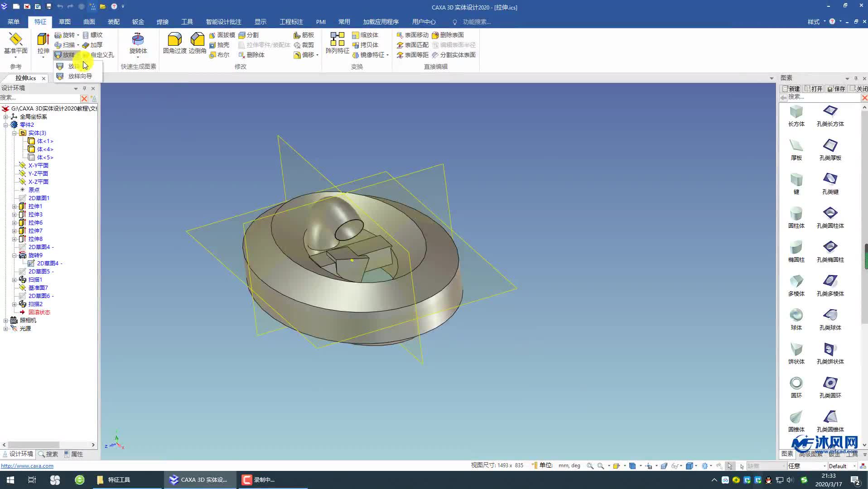Image resolution: width=868 pixels, height=489 pixels.
Task: Expand the 照相机 camera node
Action: point(5,321)
